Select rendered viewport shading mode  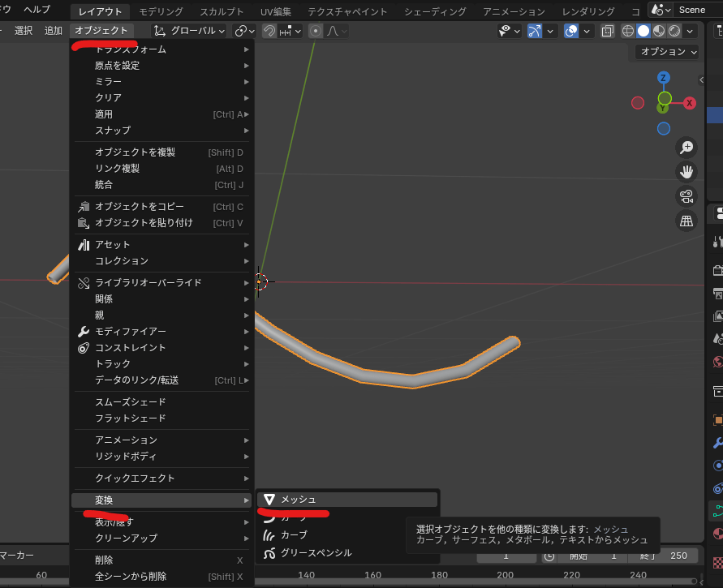pos(674,31)
